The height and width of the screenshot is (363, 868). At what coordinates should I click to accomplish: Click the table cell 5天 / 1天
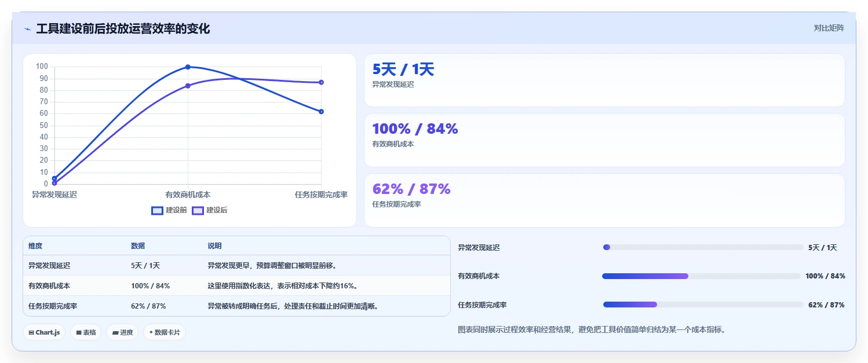coord(145,266)
